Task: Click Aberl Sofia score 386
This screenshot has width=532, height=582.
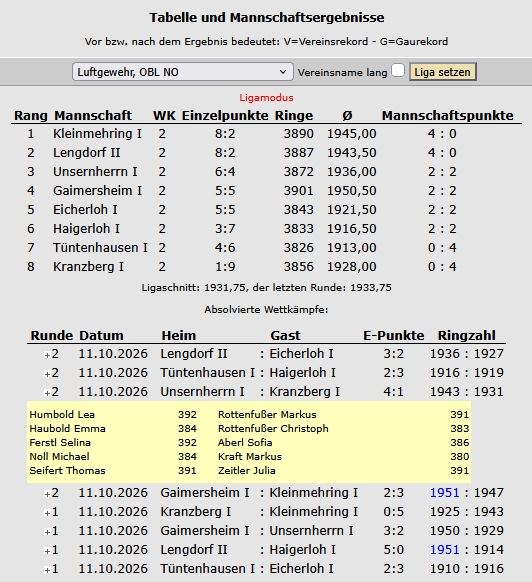Action: [x=460, y=442]
